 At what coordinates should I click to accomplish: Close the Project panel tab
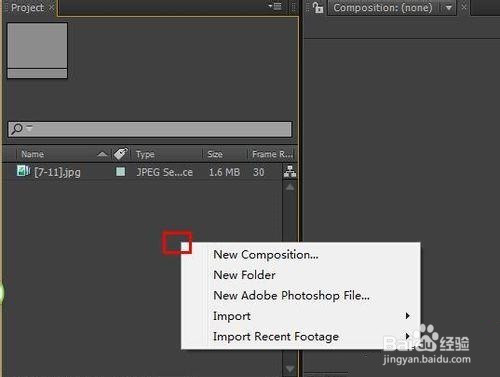point(52,7)
